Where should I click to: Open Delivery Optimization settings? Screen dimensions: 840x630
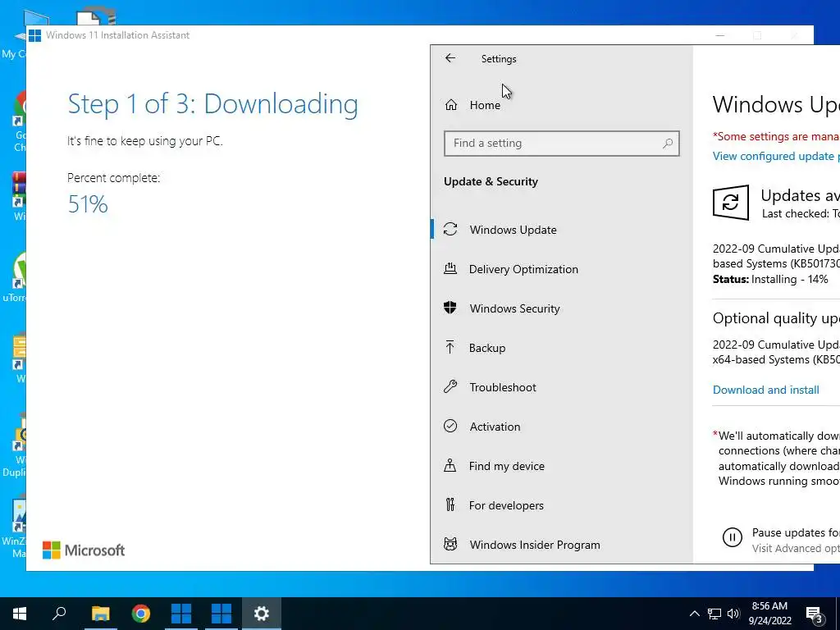(x=561, y=269)
